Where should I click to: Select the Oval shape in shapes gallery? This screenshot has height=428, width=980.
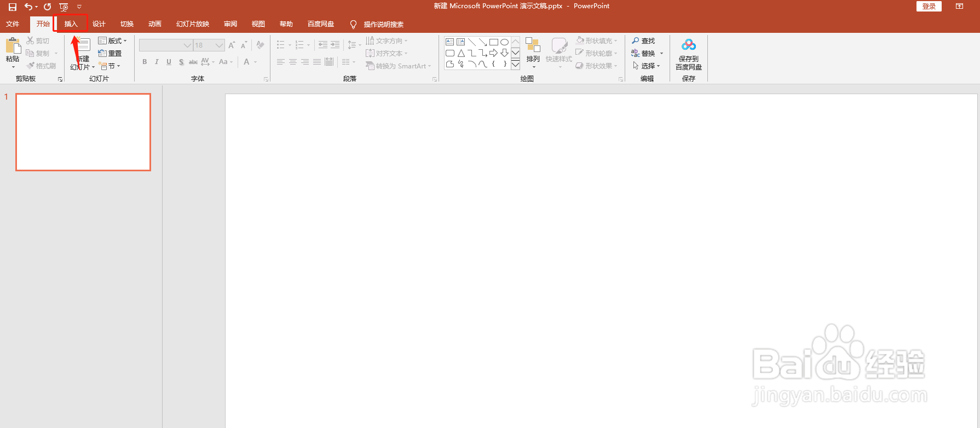click(505, 42)
